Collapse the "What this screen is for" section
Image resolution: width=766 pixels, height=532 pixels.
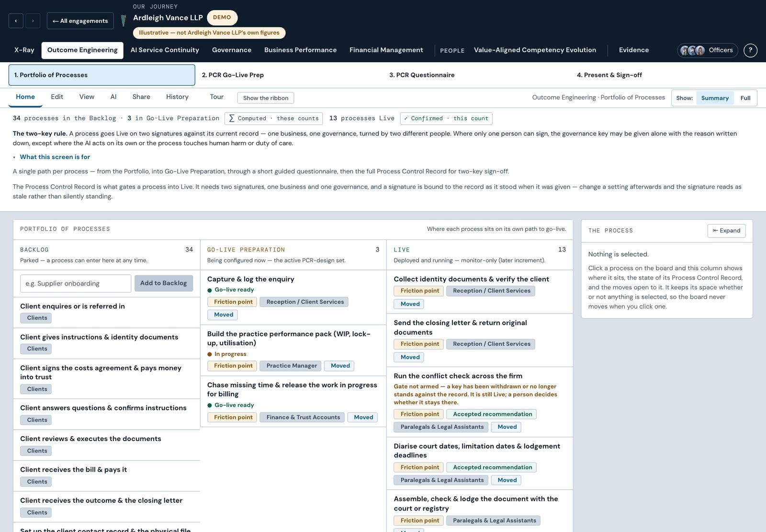point(52,157)
